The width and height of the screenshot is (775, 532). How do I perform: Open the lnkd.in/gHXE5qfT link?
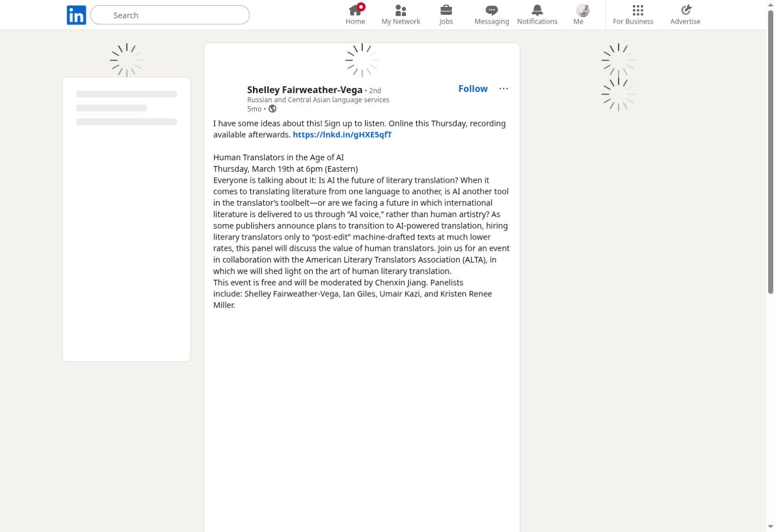(x=342, y=134)
